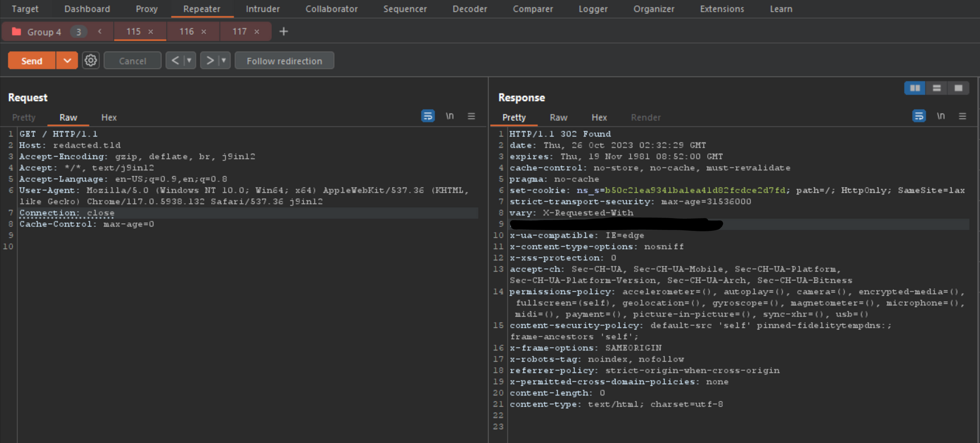Switch to the Logger tab
980x443 pixels.
593,9
